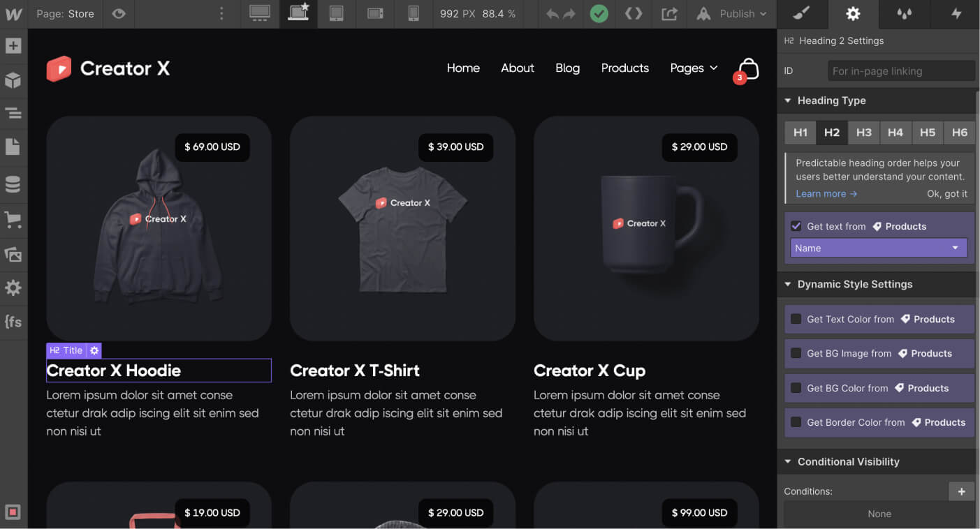The image size is (980, 529).
Task: Enable Get BG Color from Products
Action: point(796,388)
